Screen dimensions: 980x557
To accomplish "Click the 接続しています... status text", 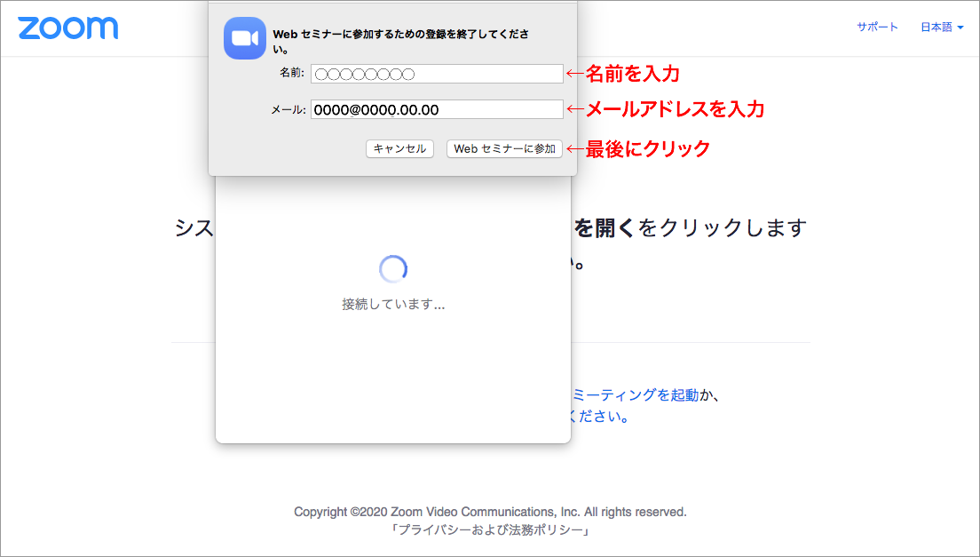I will click(x=393, y=305).
